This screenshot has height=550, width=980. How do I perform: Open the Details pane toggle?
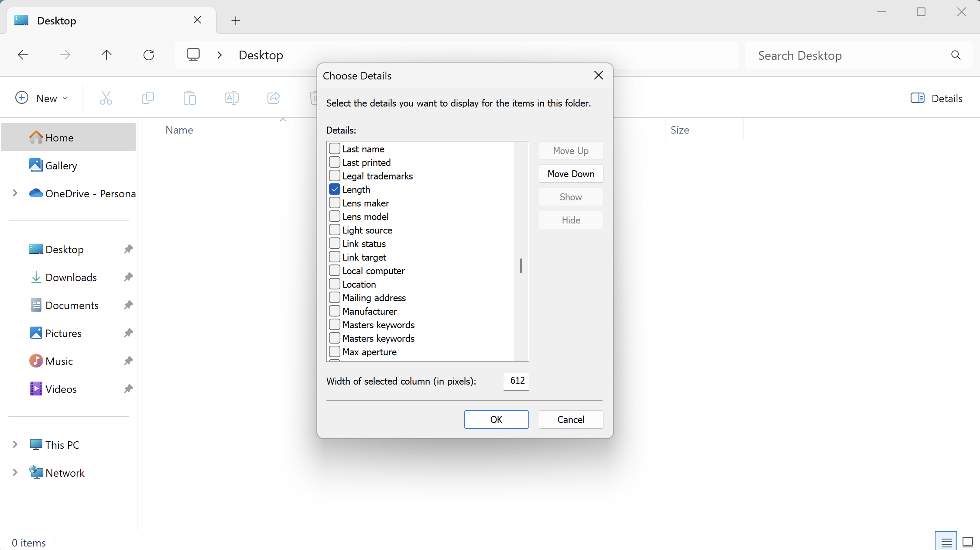tap(936, 98)
